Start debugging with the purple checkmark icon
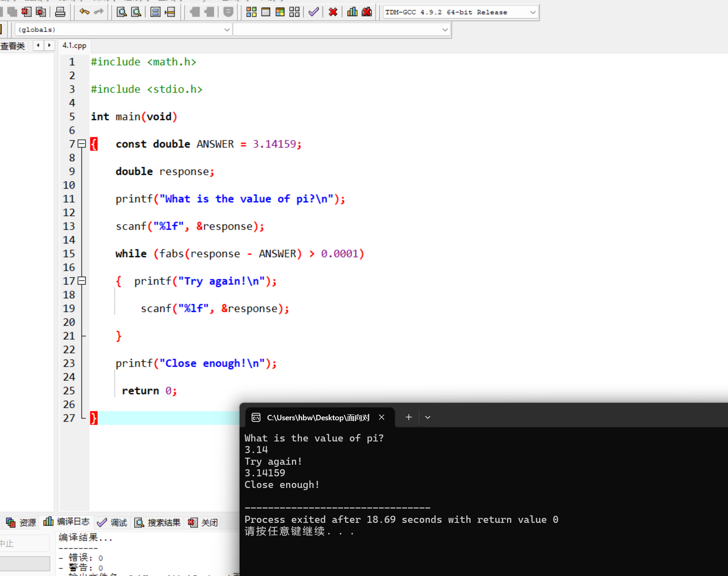Viewport: 728px width, 576px height. (314, 12)
